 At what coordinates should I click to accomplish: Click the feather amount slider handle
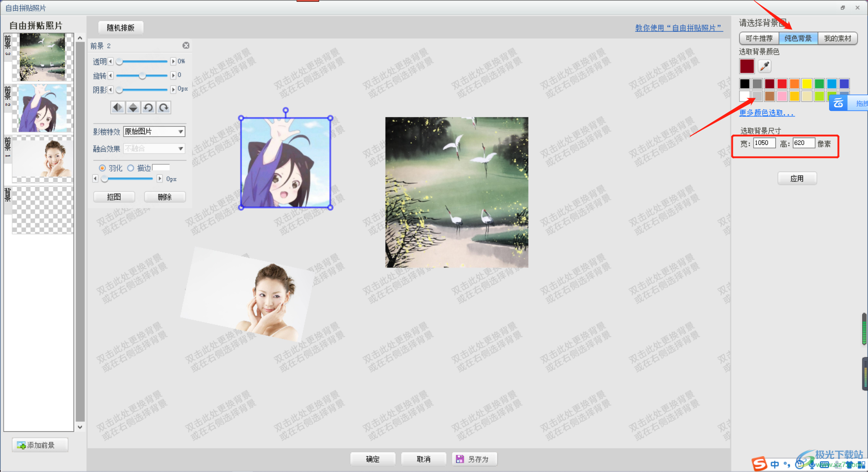point(104,179)
